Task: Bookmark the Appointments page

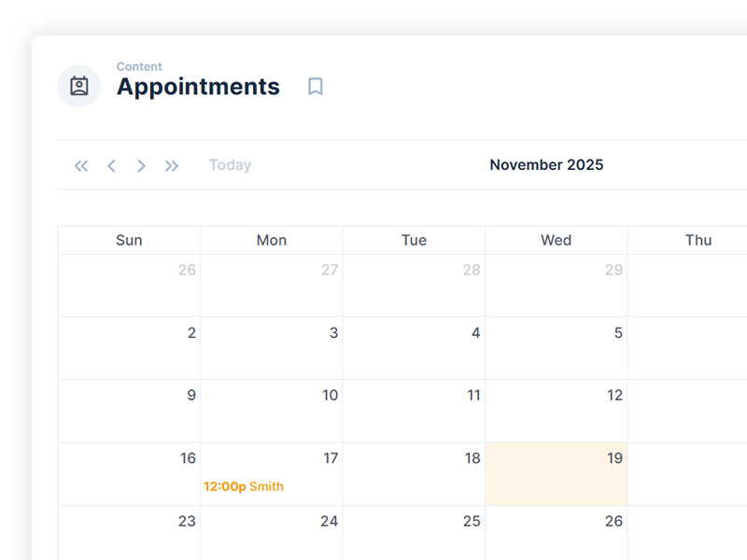Action: 316,87
